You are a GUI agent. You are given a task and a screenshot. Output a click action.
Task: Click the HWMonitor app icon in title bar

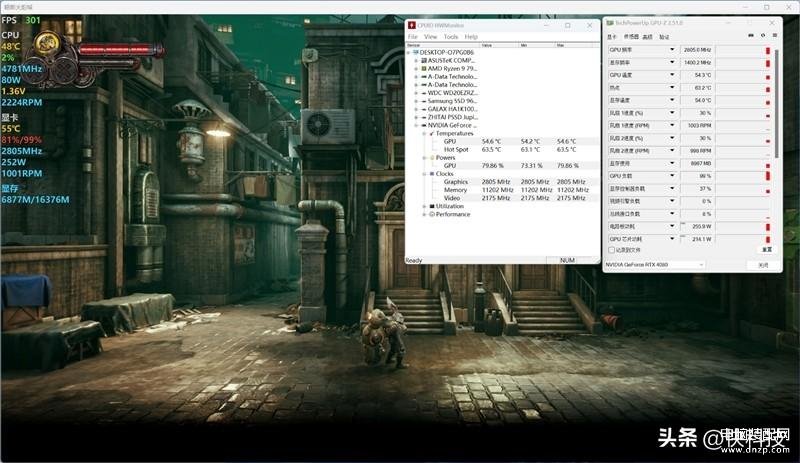(412, 25)
